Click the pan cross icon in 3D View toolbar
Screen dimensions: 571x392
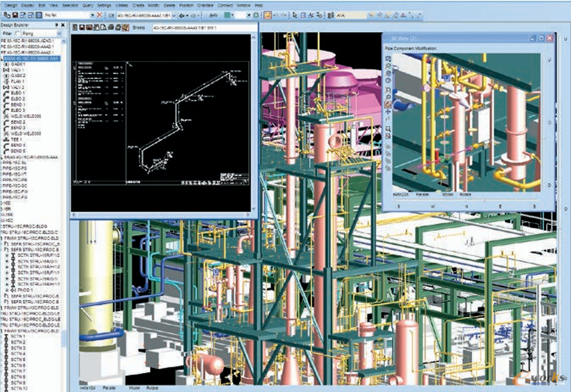point(388,112)
